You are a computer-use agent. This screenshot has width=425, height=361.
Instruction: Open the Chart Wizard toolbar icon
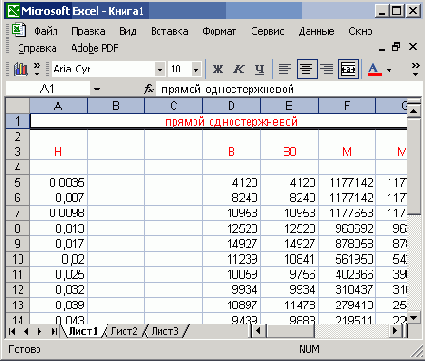pos(21,69)
